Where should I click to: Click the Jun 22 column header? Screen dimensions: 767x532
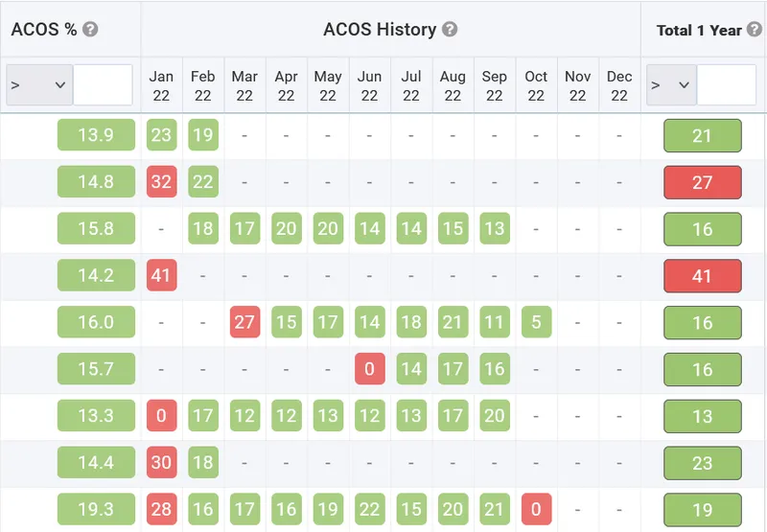369,85
